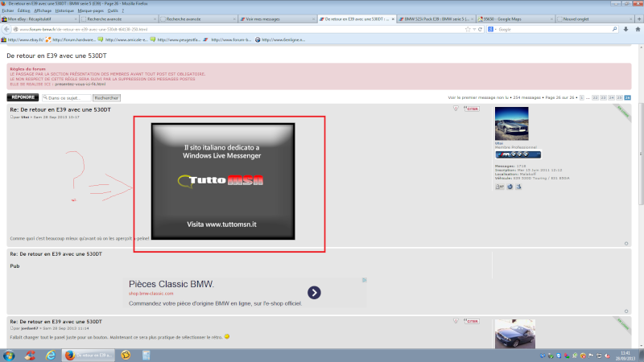The width and height of the screenshot is (644, 362).
Task: Switch to 'Mon eBay : Récapitulatif' tab
Action: (39, 19)
